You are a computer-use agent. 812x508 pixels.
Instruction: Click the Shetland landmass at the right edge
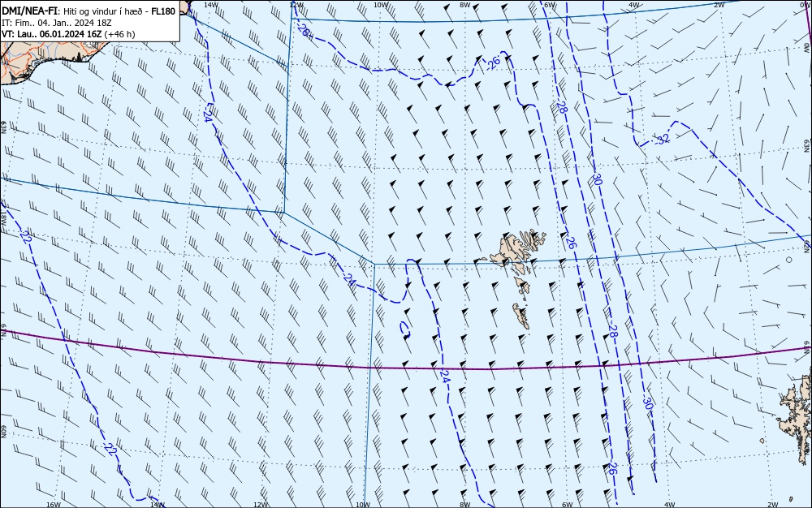795,414
